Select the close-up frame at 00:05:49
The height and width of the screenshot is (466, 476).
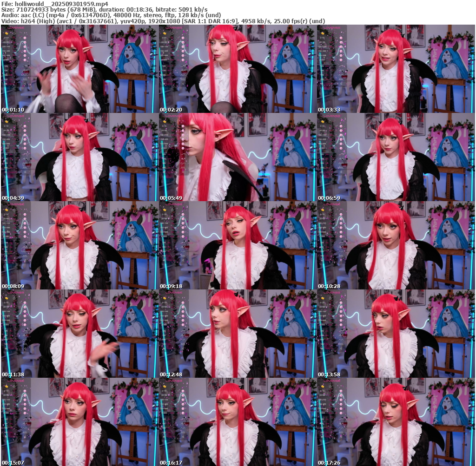[238, 157]
